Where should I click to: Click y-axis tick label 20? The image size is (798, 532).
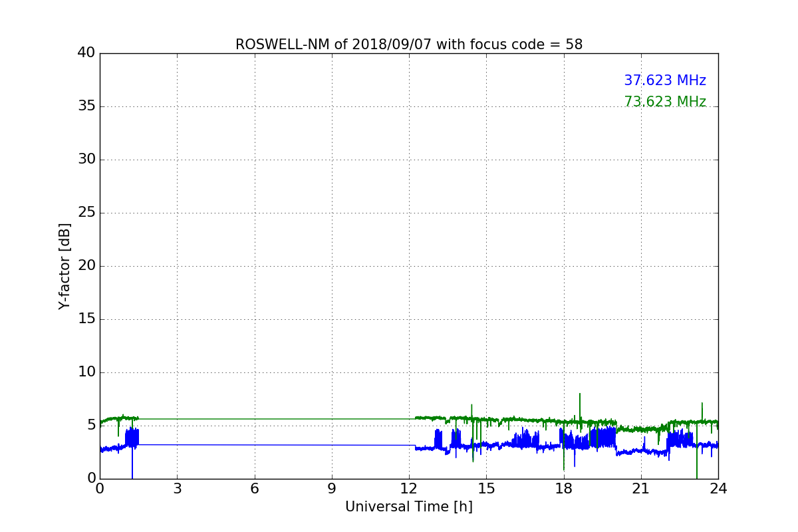click(86, 266)
